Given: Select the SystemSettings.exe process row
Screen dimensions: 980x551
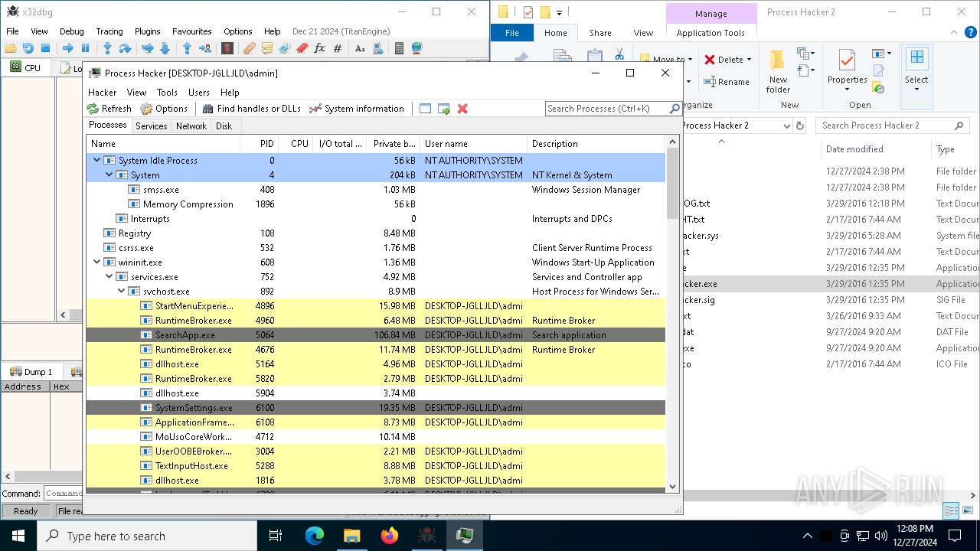Looking at the screenshot, I should tap(375, 408).
